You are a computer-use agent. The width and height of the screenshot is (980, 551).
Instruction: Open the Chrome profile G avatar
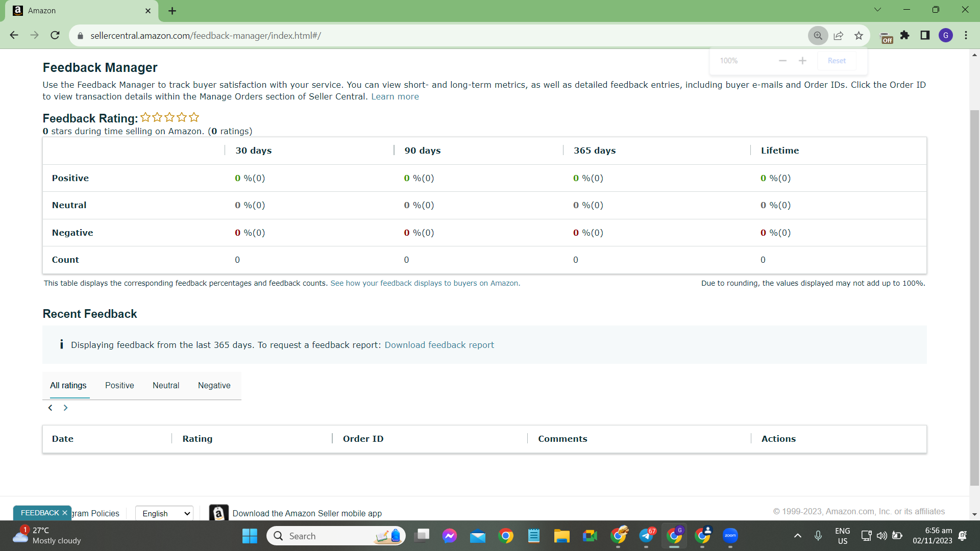[x=946, y=35]
